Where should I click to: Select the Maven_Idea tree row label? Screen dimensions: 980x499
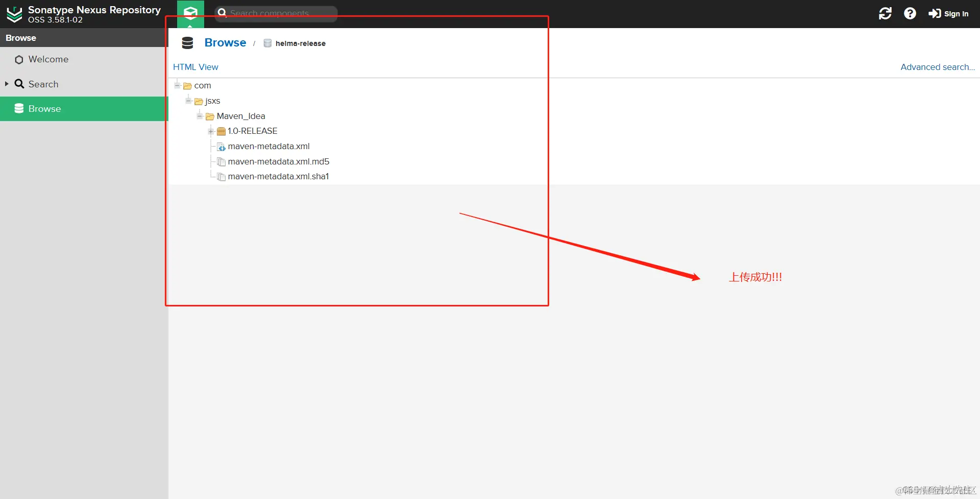241,116
